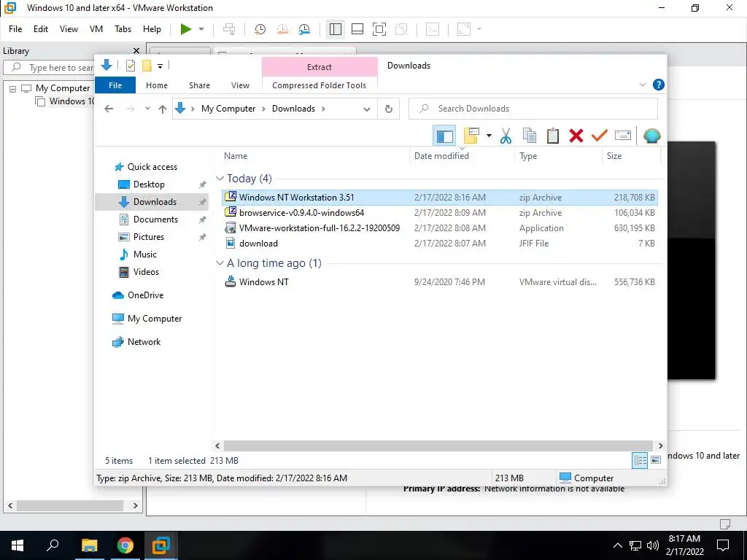747x560 pixels.
Task: Collapse the My Computer tree in Library
Action: (13, 88)
